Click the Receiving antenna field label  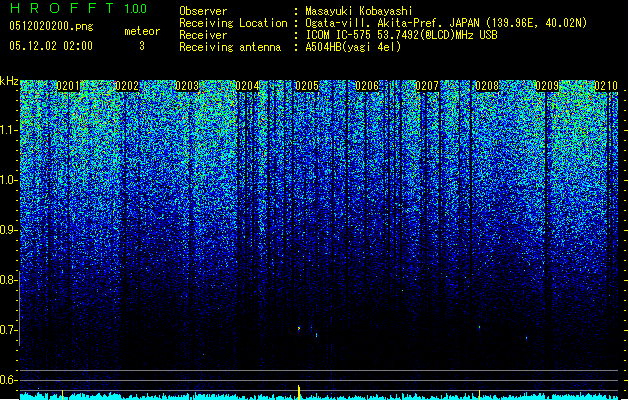click(230, 47)
